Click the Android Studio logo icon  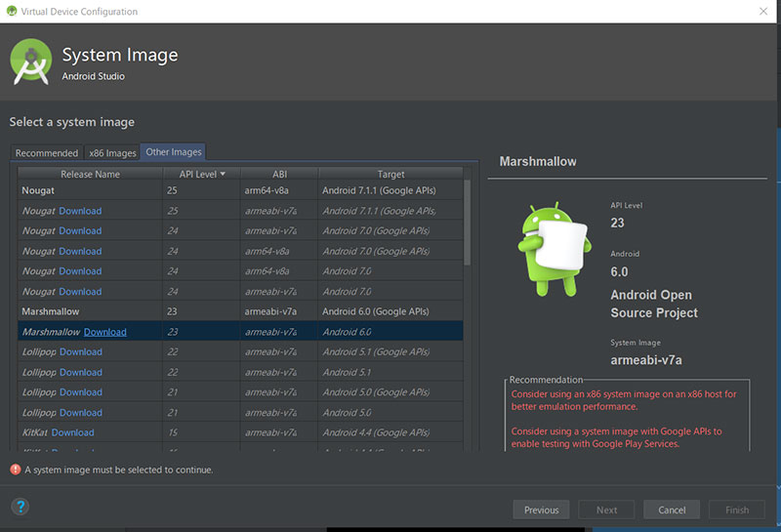click(30, 61)
